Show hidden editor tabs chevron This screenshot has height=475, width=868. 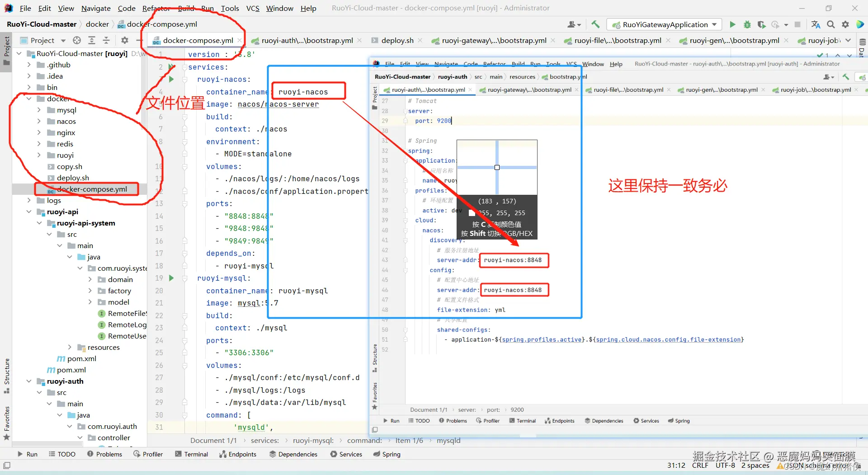[848, 40]
